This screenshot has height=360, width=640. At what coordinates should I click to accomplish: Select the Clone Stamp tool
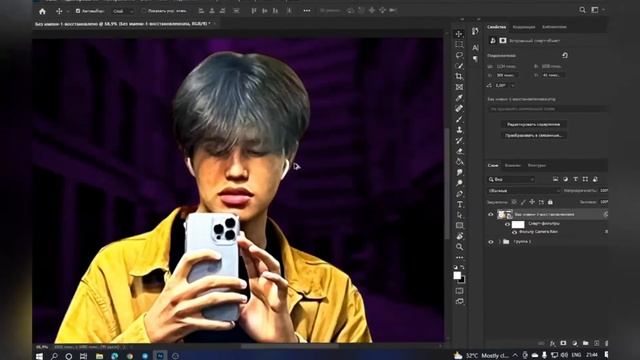[x=459, y=130]
